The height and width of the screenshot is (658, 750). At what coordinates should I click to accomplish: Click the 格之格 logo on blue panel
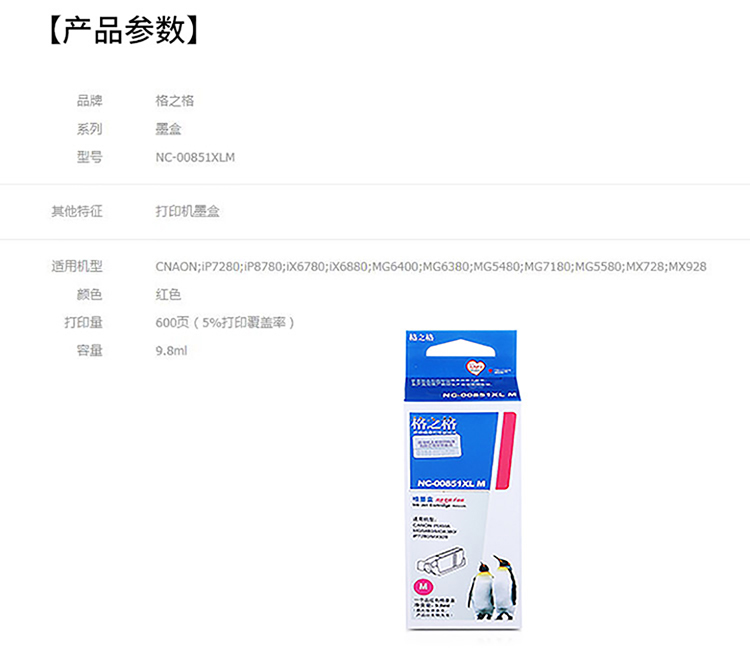[x=434, y=423]
